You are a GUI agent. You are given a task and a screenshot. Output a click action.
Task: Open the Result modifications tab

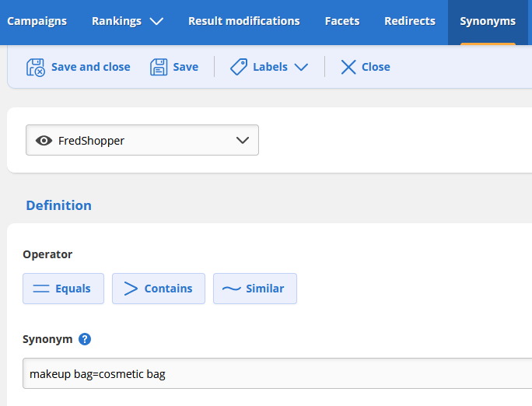[243, 21]
